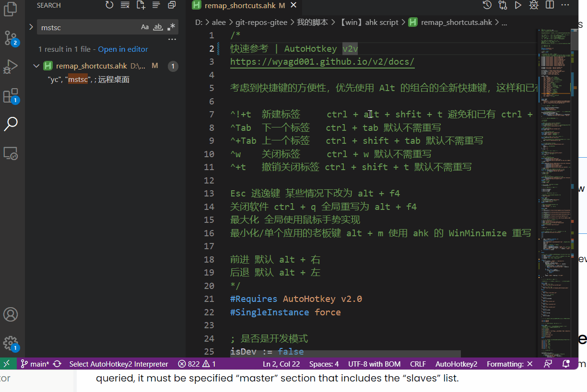Viewport: 587px width, 392px height.
Task: Synchronize changes icon next to main*
Action: click(57, 364)
